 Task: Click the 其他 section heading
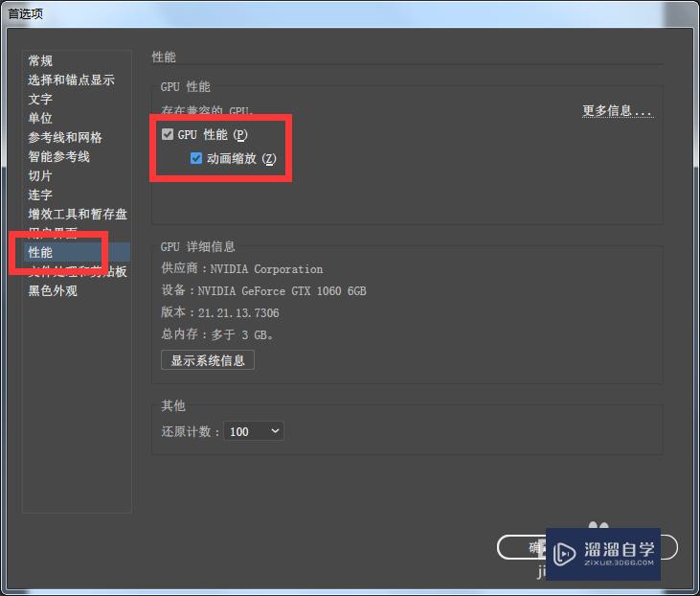173,405
